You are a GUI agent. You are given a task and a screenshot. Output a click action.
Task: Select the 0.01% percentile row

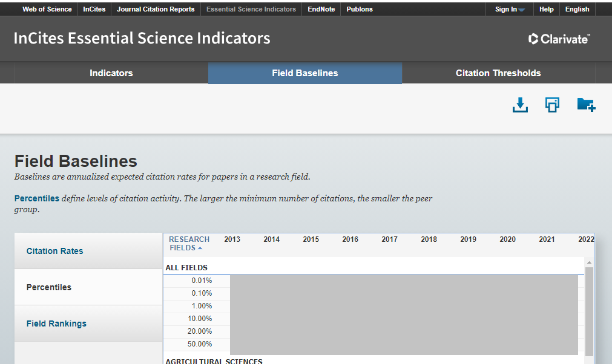373,281
